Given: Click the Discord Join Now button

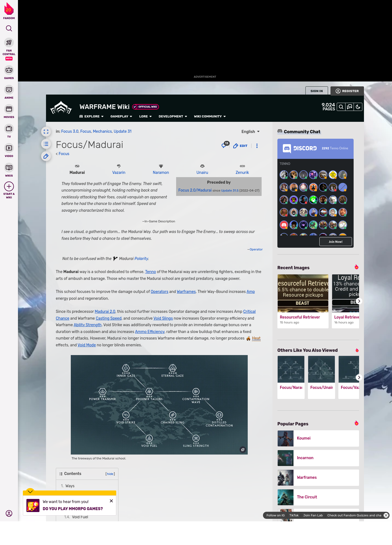Looking at the screenshot, I should coord(335,242).
